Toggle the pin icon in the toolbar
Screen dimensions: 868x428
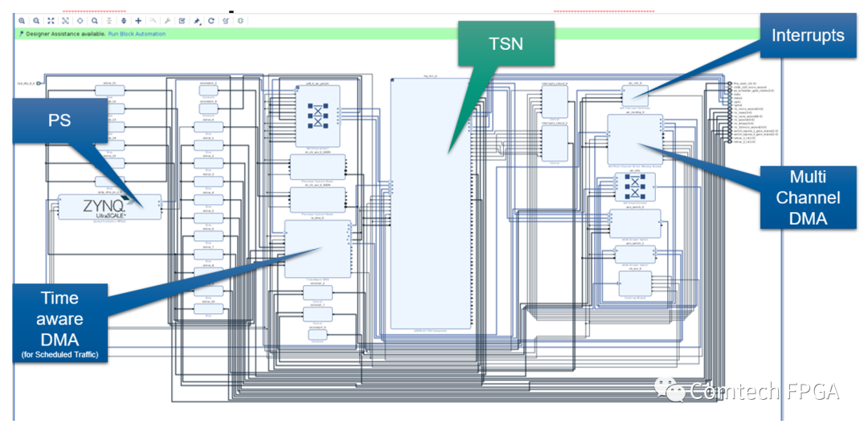tap(197, 21)
